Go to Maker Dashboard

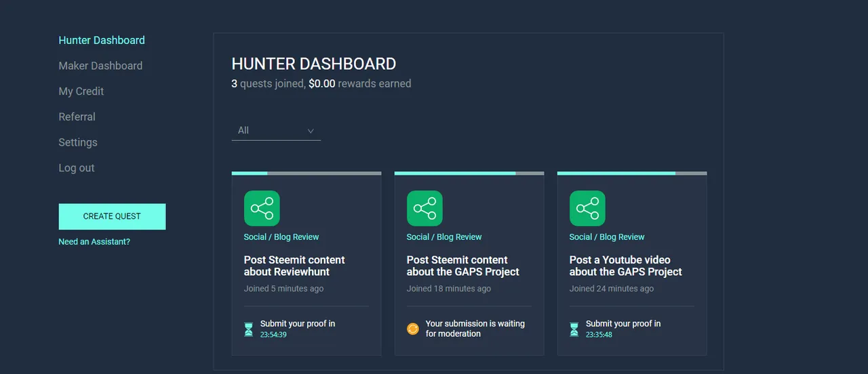point(100,66)
